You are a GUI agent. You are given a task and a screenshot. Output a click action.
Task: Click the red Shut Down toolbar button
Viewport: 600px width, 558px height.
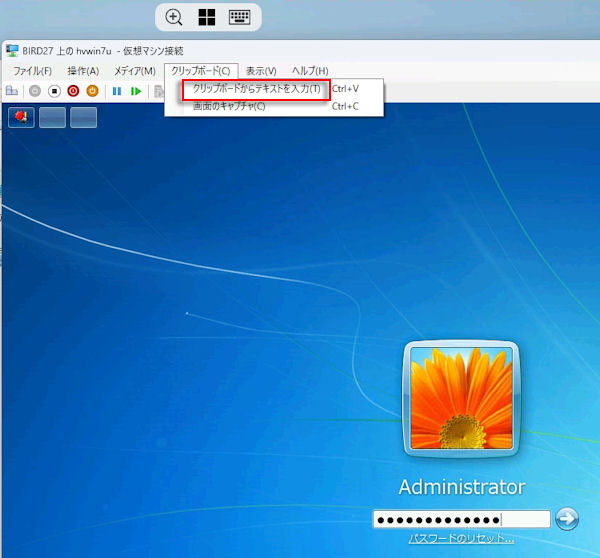pos(73,91)
